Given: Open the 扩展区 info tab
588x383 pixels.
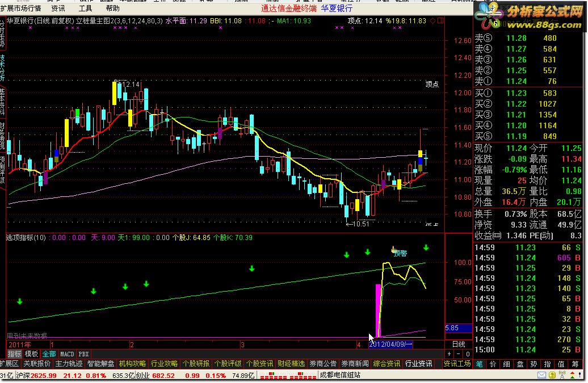Looking at the screenshot, I should click(x=10, y=364).
